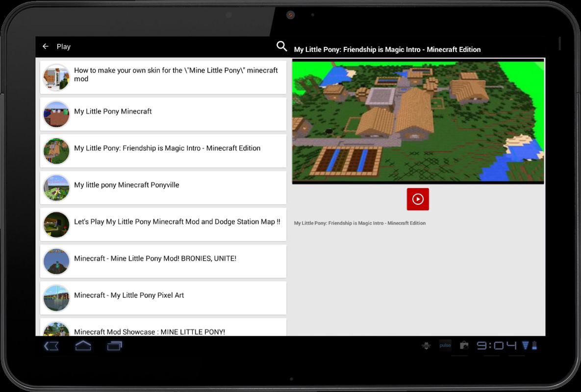Viewport: 581px width, 392px height.
Task: Click the small video caption below the play button
Action: tap(360, 223)
